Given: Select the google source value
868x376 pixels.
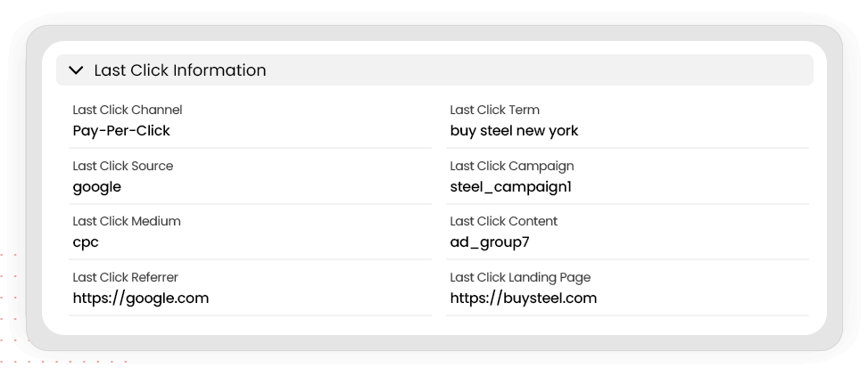Looking at the screenshot, I should tap(97, 187).
